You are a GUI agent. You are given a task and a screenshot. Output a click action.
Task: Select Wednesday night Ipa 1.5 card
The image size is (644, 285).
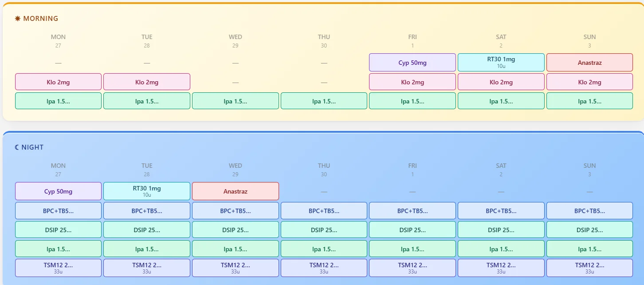(236, 249)
